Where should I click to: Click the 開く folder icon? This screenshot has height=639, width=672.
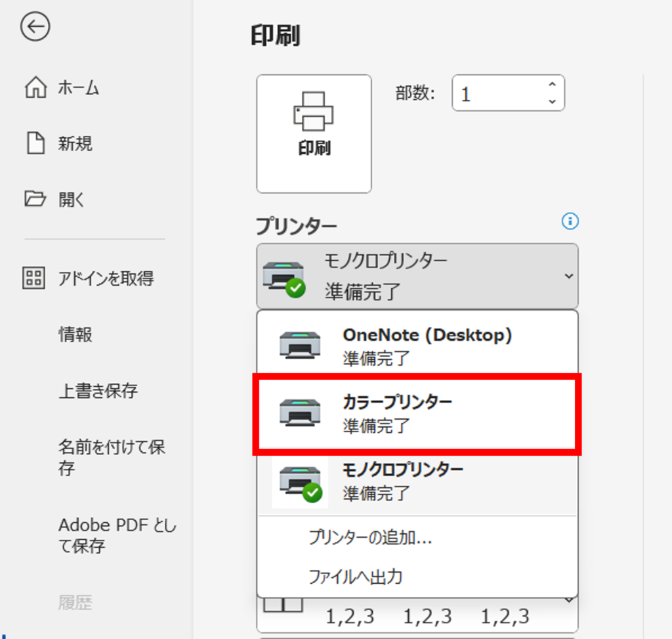(x=35, y=199)
